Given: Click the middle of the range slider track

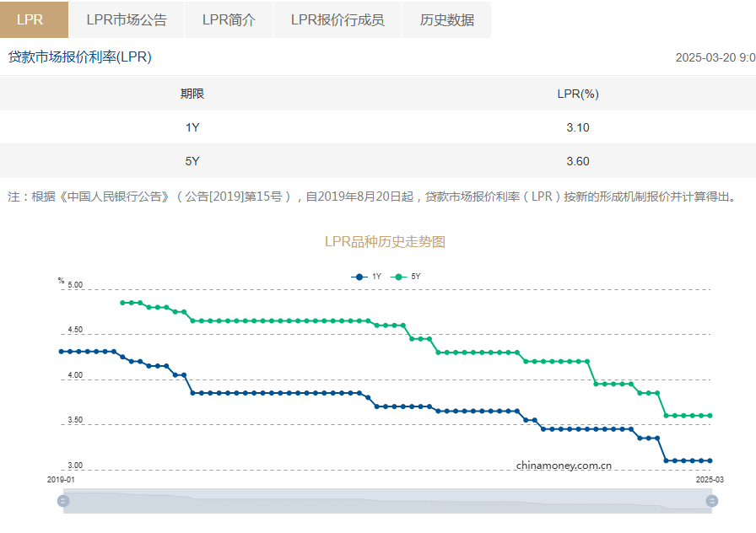Looking at the screenshot, I should click(x=388, y=501).
